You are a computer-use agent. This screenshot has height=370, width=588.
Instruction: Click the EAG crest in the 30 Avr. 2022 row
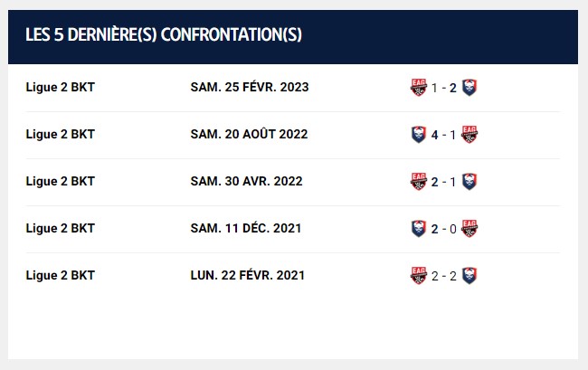(419, 182)
